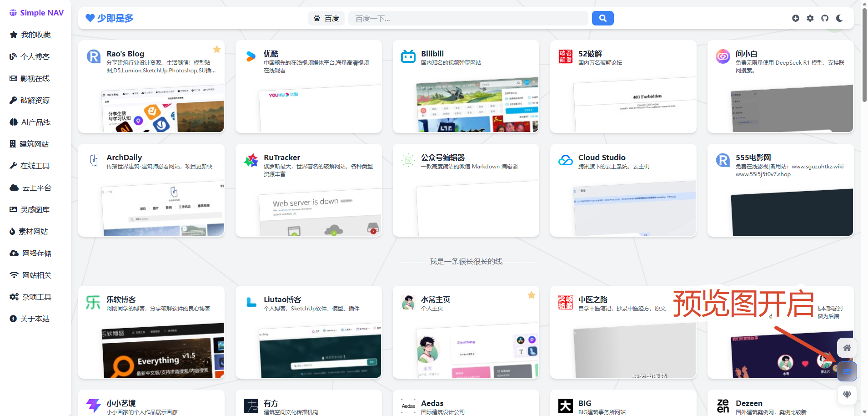Click the Liutao博客 L icon

251,302
